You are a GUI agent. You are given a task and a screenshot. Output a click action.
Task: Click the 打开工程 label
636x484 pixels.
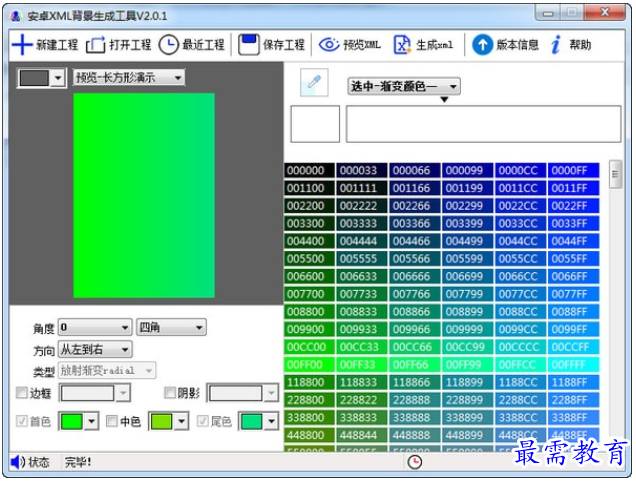(130, 45)
